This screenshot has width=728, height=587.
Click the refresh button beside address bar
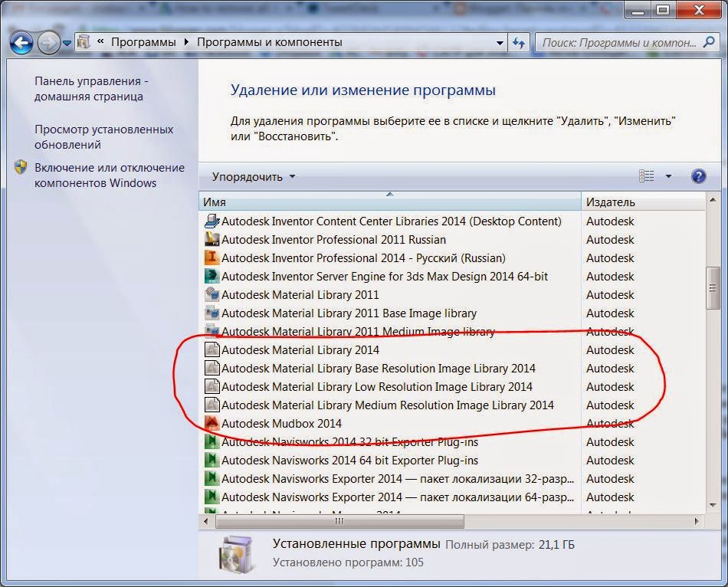click(x=519, y=43)
